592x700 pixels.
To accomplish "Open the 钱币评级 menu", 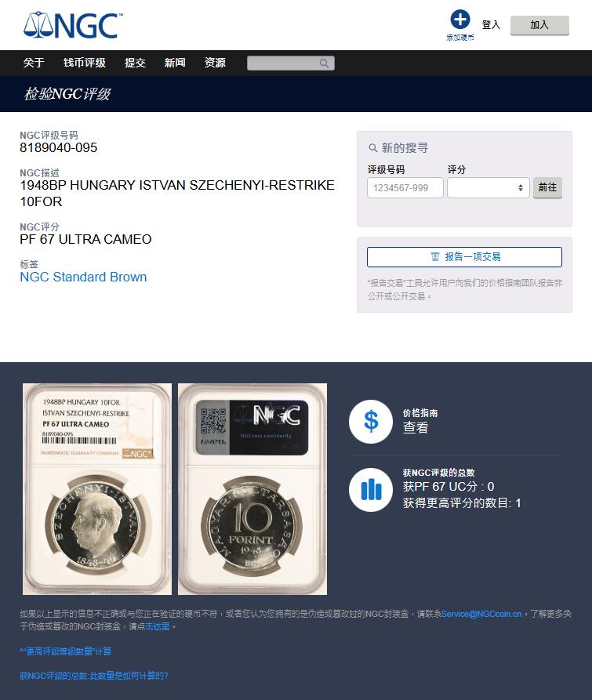I will (85, 63).
